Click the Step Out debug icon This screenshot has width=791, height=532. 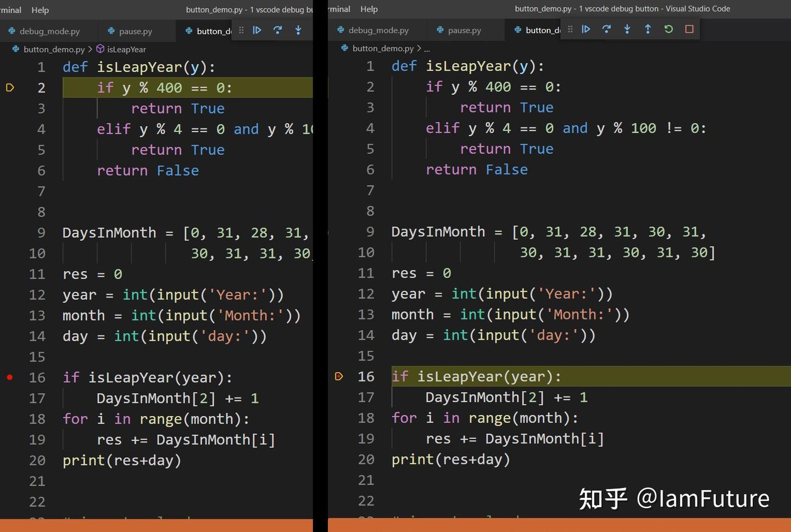pyautogui.click(x=648, y=30)
